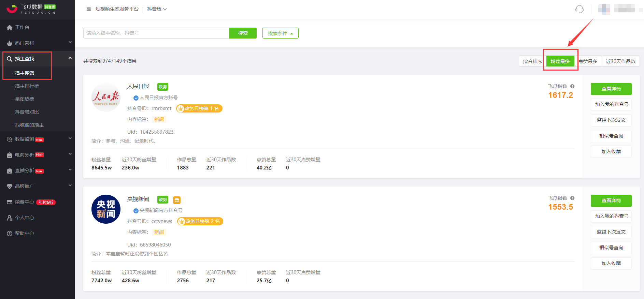Click the 人民日报 account name
The width and height of the screenshot is (644, 299).
point(138,86)
